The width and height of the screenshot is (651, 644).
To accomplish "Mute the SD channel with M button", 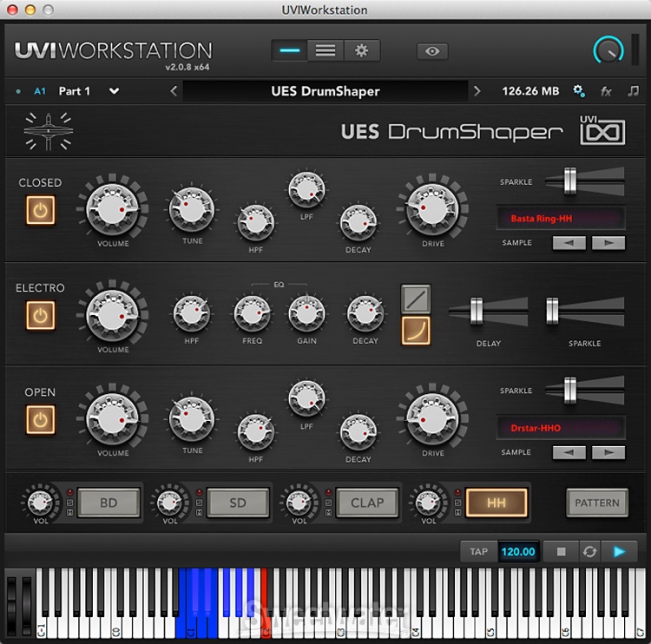I will pyautogui.click(x=200, y=513).
